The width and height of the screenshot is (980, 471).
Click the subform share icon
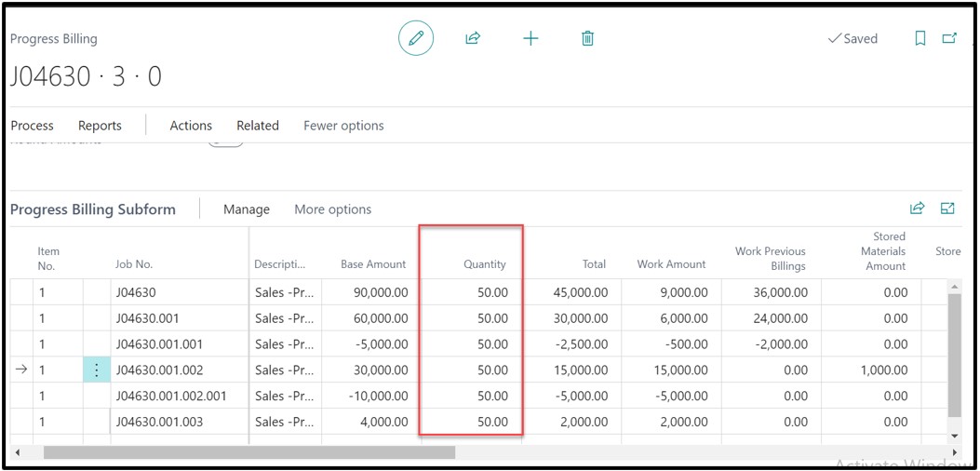click(917, 209)
